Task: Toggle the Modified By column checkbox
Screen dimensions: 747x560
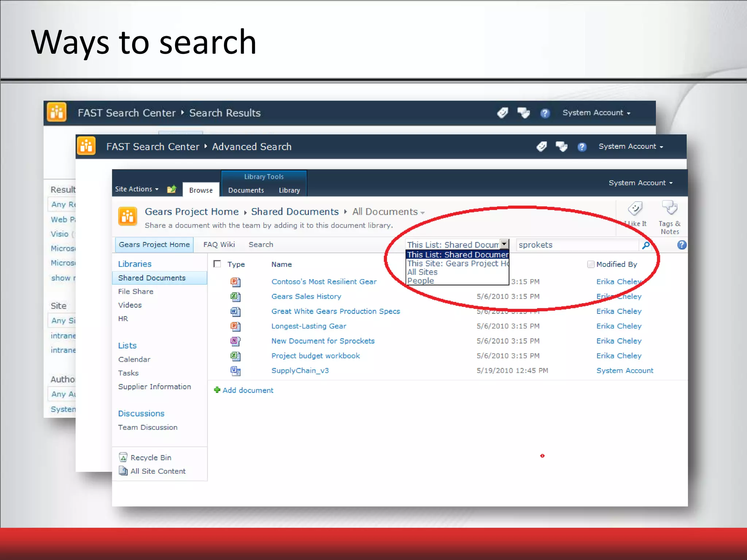Action: (x=591, y=264)
